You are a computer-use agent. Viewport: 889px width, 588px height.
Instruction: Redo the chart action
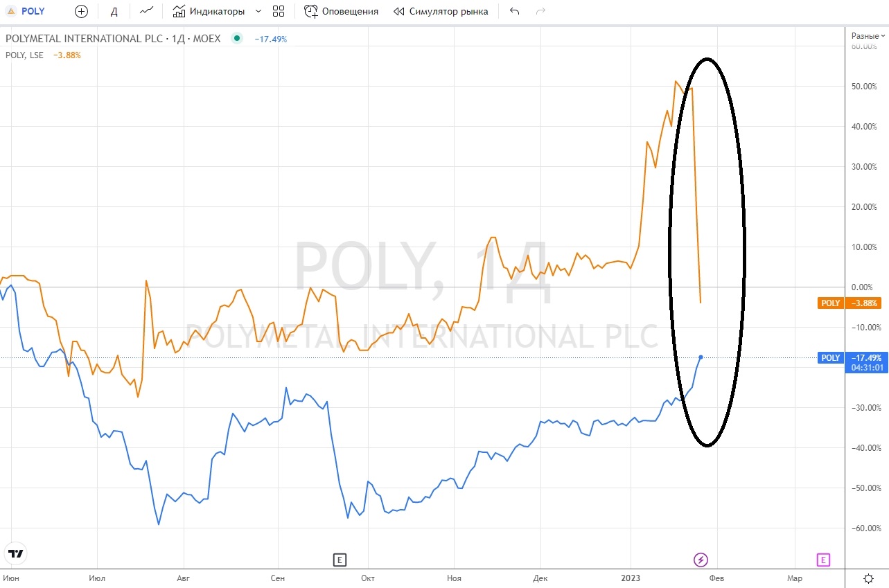540,11
